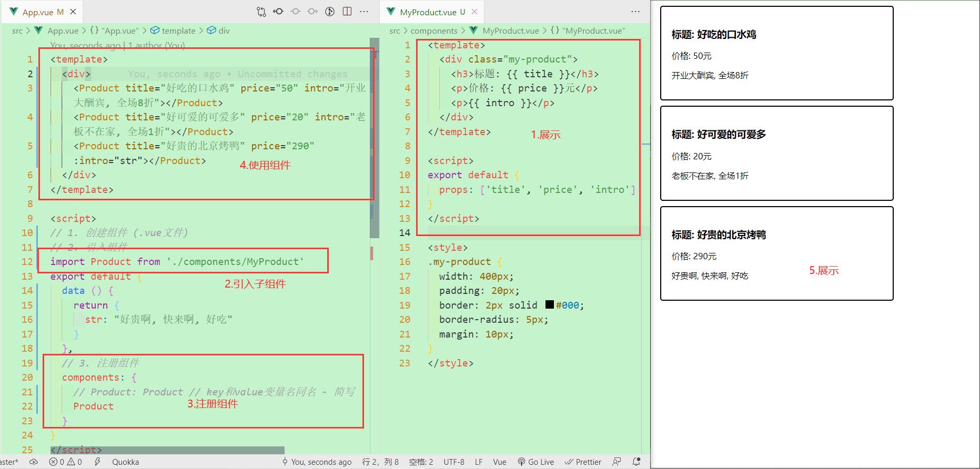
Task: Open more actions for MyProduct.vue editor group
Action: point(635,12)
